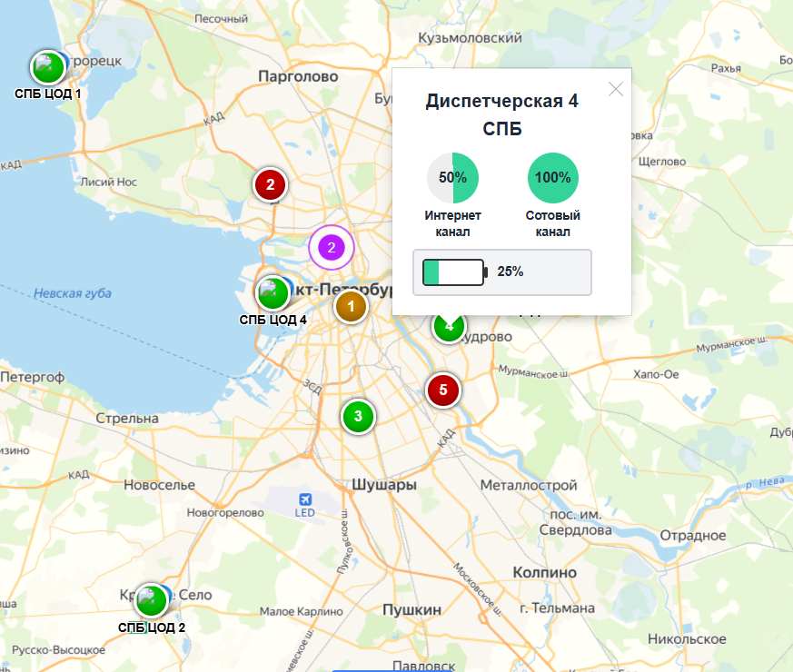Select red marker number 5

(x=443, y=390)
